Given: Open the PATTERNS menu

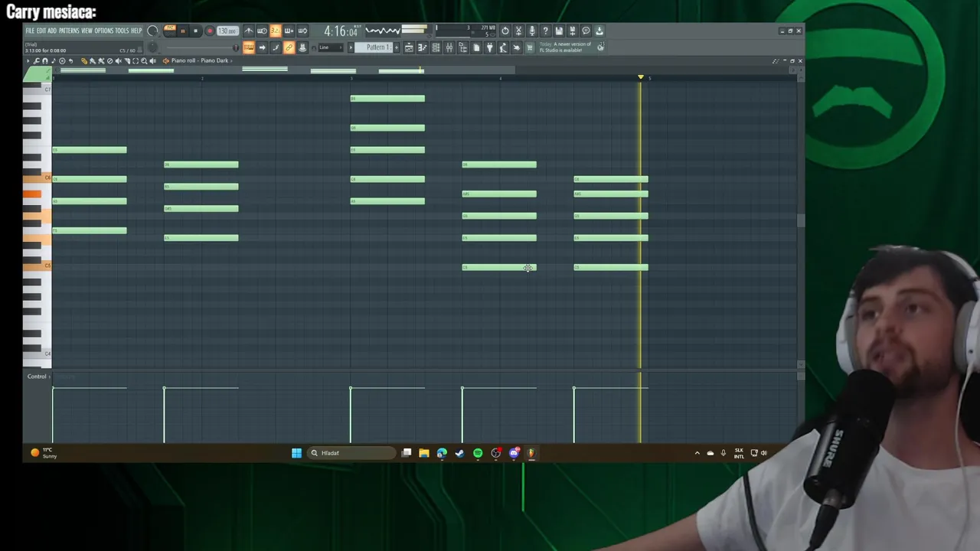Looking at the screenshot, I should click(x=69, y=31).
